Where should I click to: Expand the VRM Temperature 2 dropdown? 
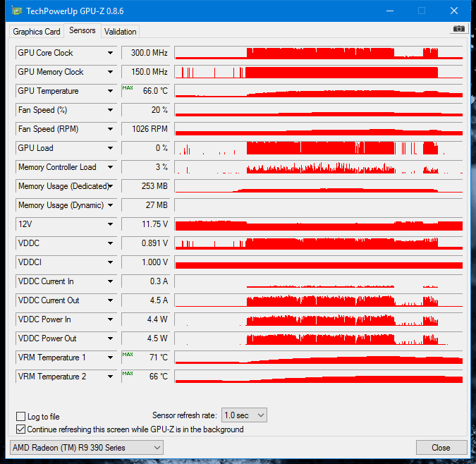[x=110, y=377]
